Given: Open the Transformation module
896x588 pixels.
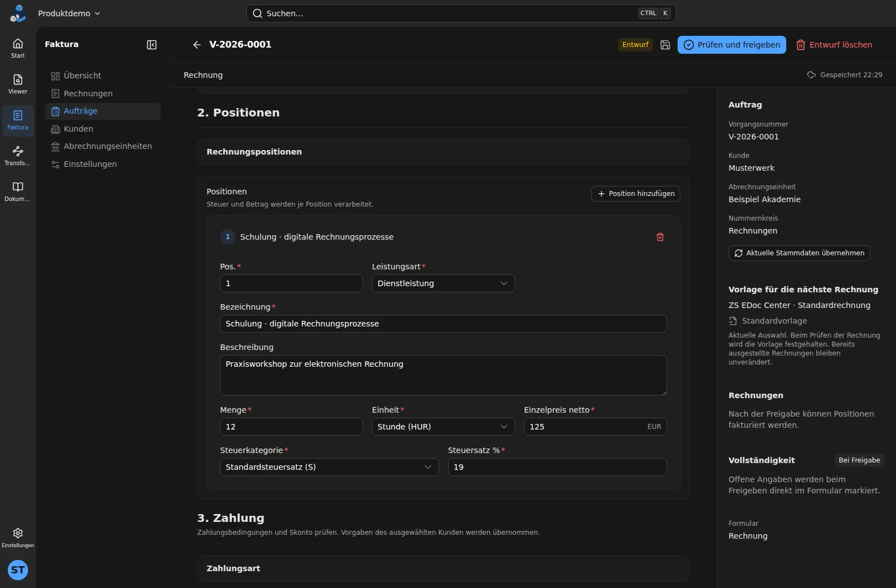Looking at the screenshot, I should [18, 156].
